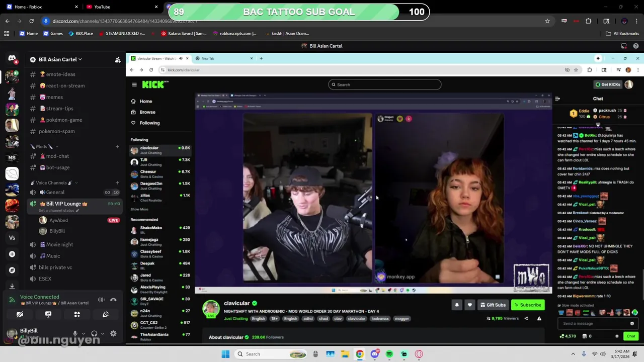This screenshot has width=644, height=362.
Task: Collapse Kick chat with the arrow icon
Action: (x=557, y=99)
